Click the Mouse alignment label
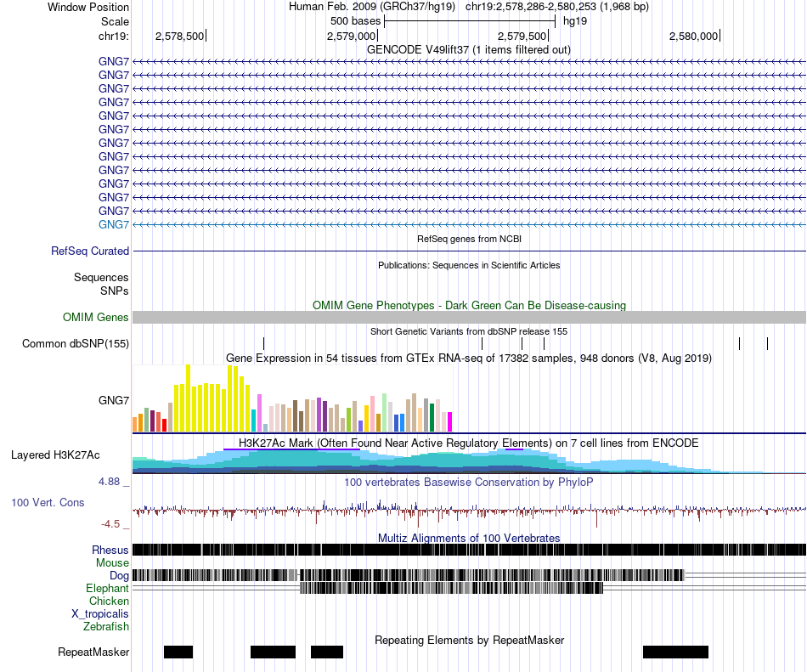This screenshot has width=807, height=672. [112, 563]
